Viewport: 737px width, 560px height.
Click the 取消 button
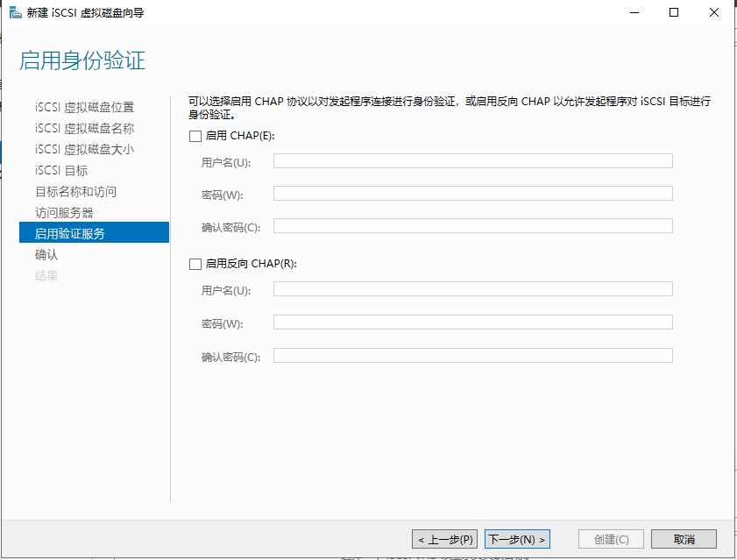[x=684, y=539]
